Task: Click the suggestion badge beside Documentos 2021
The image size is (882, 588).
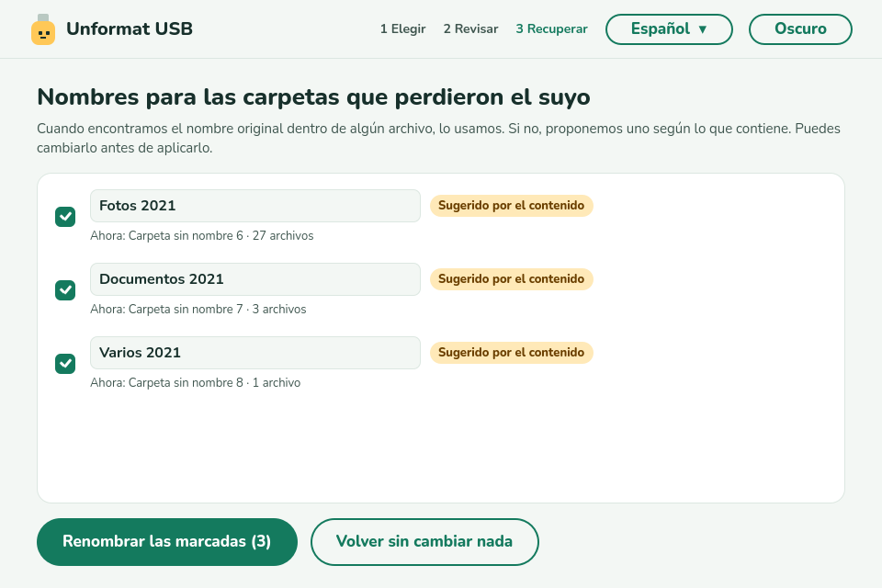Action: pyautogui.click(x=512, y=279)
